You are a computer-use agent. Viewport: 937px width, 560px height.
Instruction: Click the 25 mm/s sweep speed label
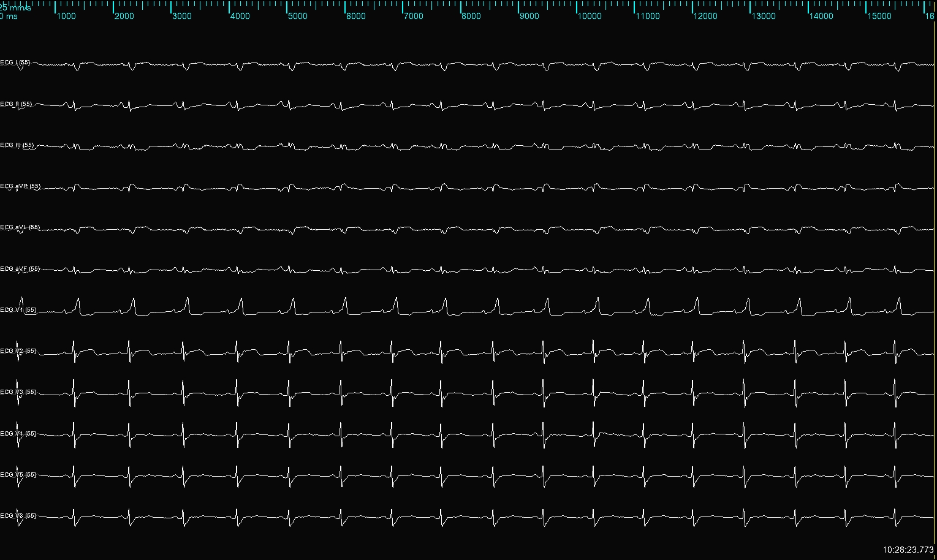[x=15, y=8]
